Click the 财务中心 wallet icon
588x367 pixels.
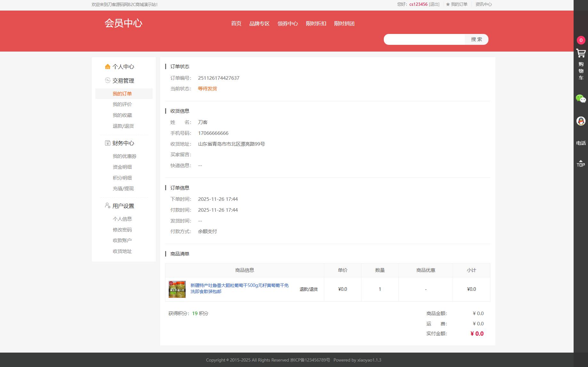point(107,143)
